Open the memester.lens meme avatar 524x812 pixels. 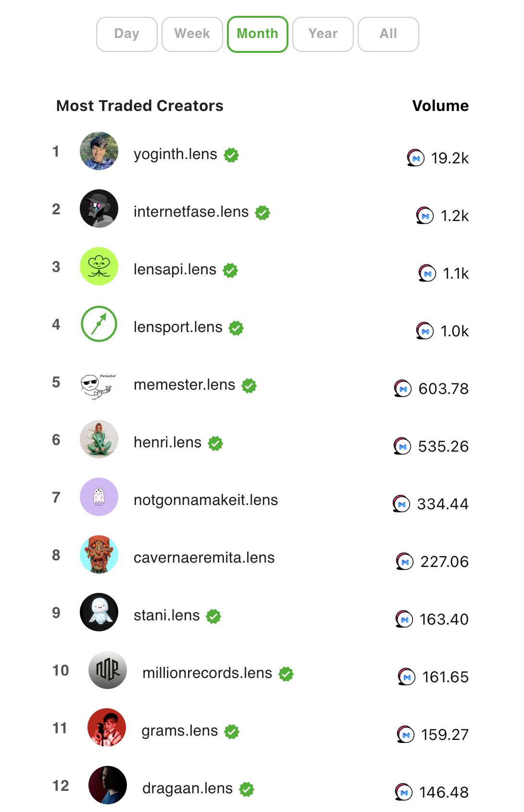[99, 384]
